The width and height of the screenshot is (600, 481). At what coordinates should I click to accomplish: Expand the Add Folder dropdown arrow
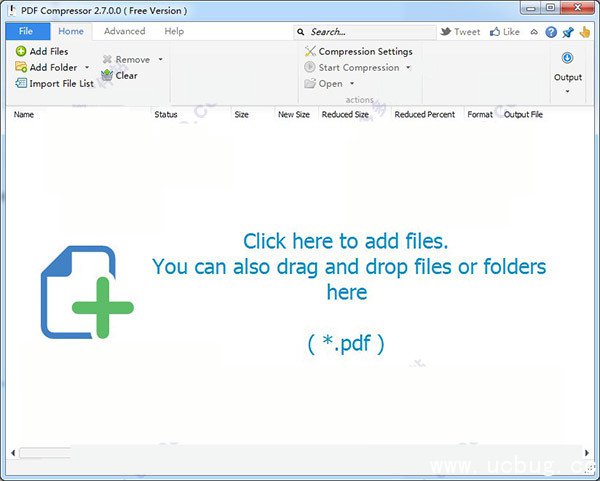pos(87,68)
